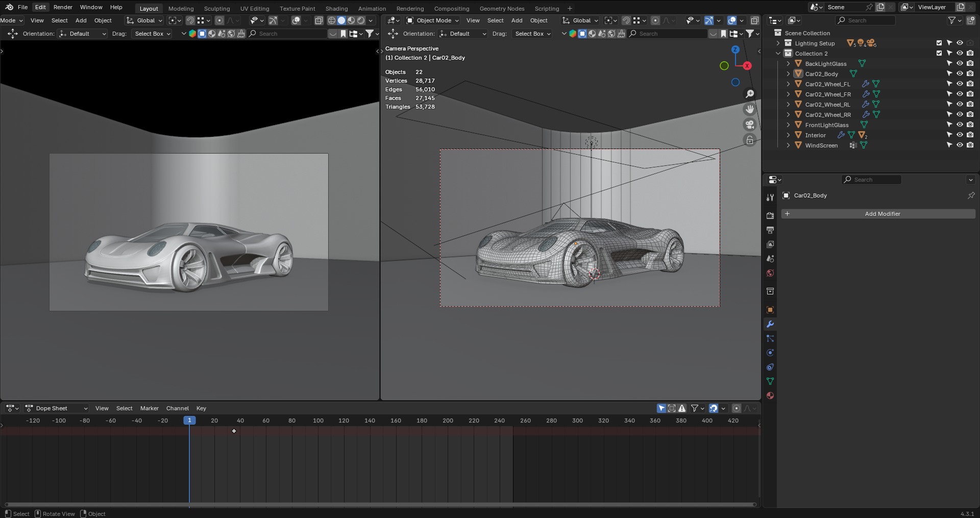Viewport: 980px width, 518px height.
Task: Click the current frame indicator at frame 1
Action: (x=189, y=421)
